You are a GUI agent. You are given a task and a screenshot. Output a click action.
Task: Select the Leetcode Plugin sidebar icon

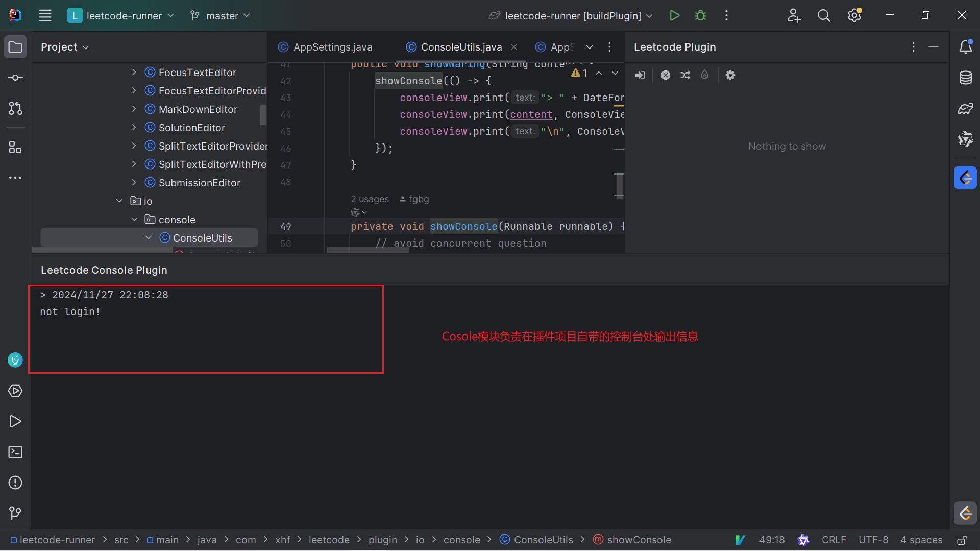(x=965, y=178)
